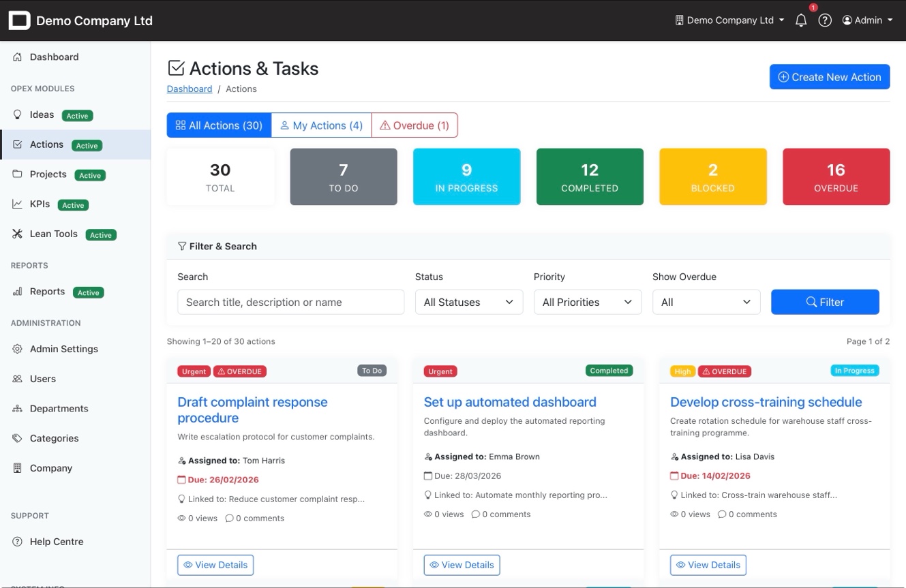
Task: Open the Overdue actions tab
Action: tap(414, 125)
